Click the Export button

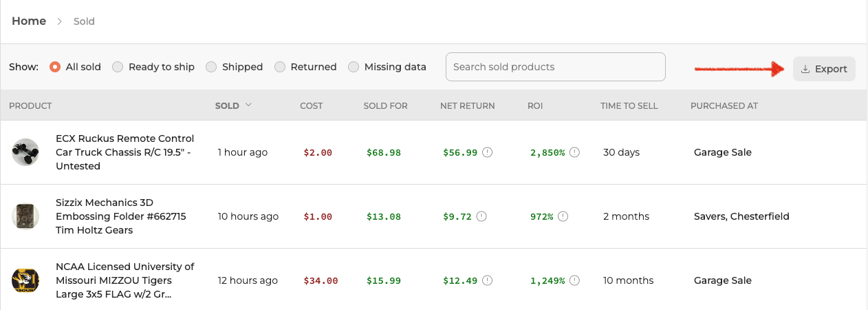pos(824,69)
